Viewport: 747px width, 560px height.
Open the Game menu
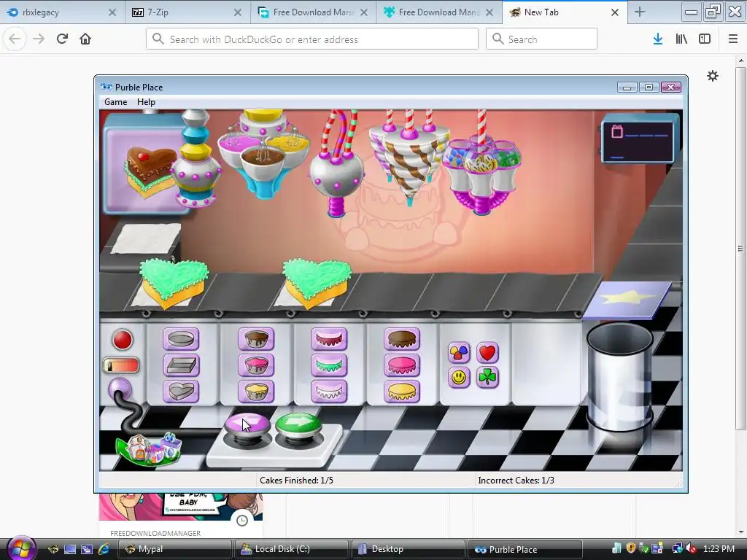[x=116, y=102]
